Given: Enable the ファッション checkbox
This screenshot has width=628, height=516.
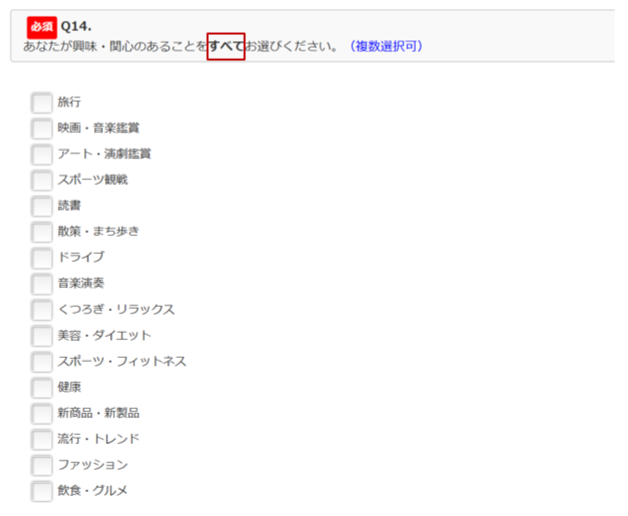Looking at the screenshot, I should pyautogui.click(x=41, y=466).
